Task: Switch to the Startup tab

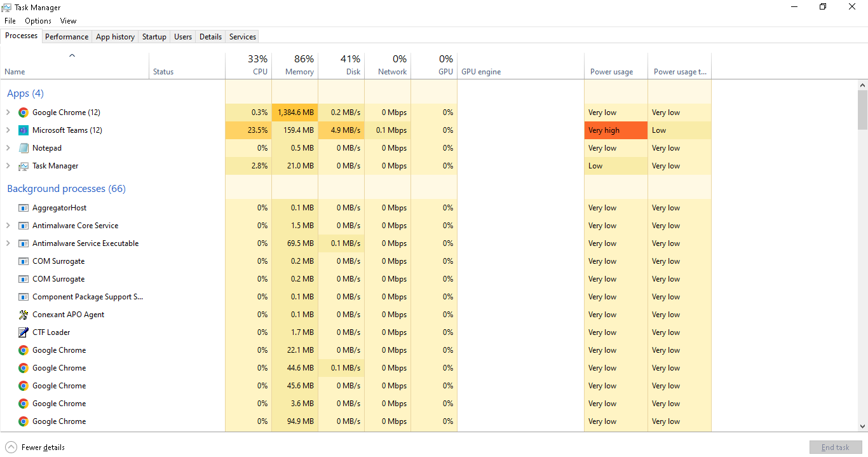Action: 154,37
